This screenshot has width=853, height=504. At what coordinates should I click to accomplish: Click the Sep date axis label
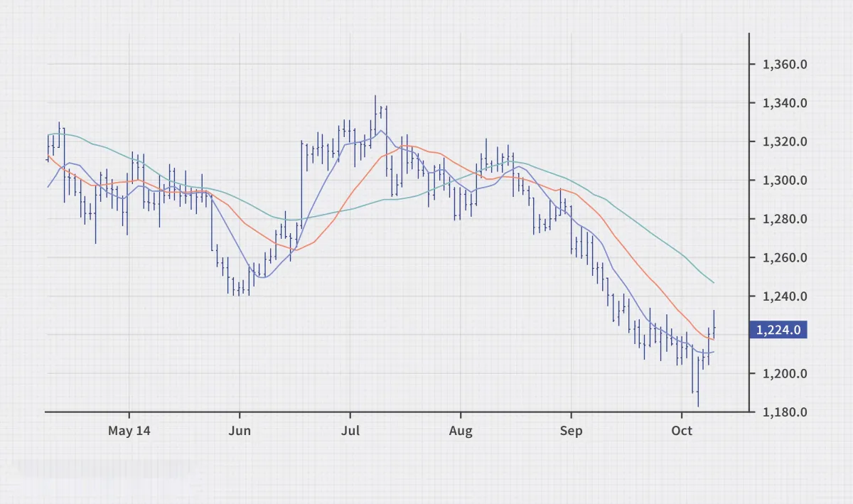coord(571,431)
